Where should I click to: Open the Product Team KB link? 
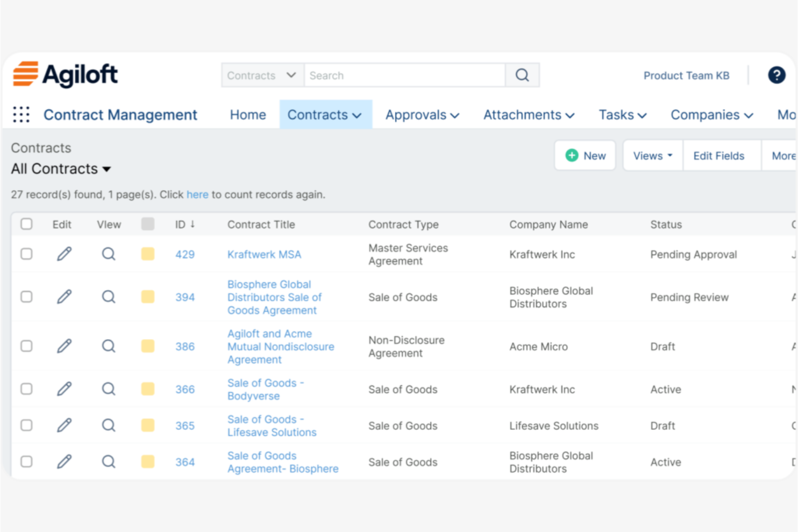point(686,75)
